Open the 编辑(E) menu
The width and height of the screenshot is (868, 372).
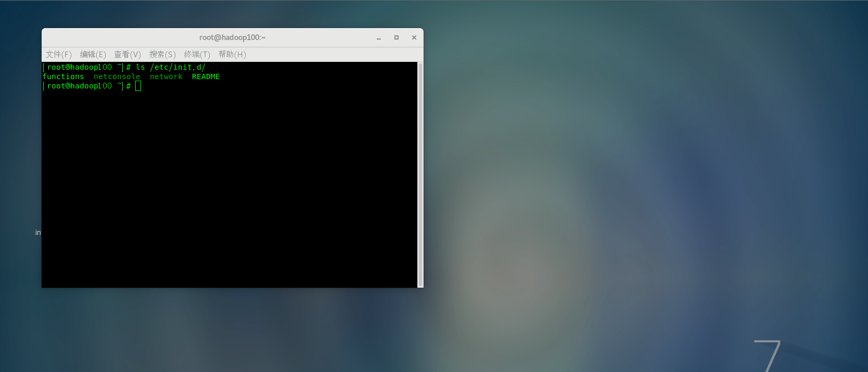pos(93,55)
